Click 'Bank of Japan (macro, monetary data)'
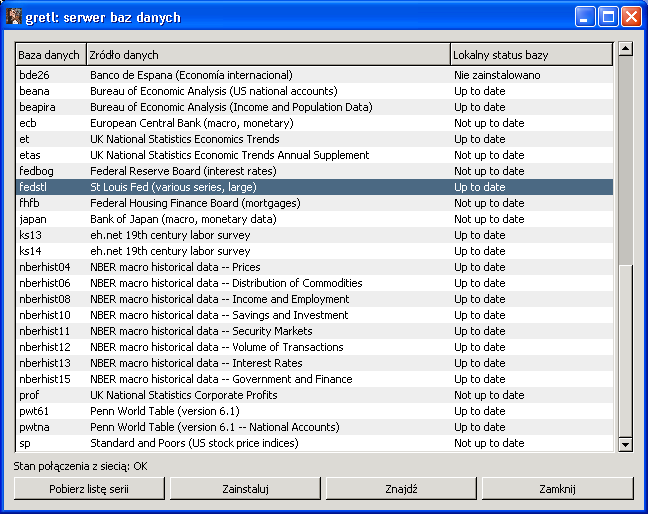This screenshot has height=514, width=648. pyautogui.click(x=183, y=219)
